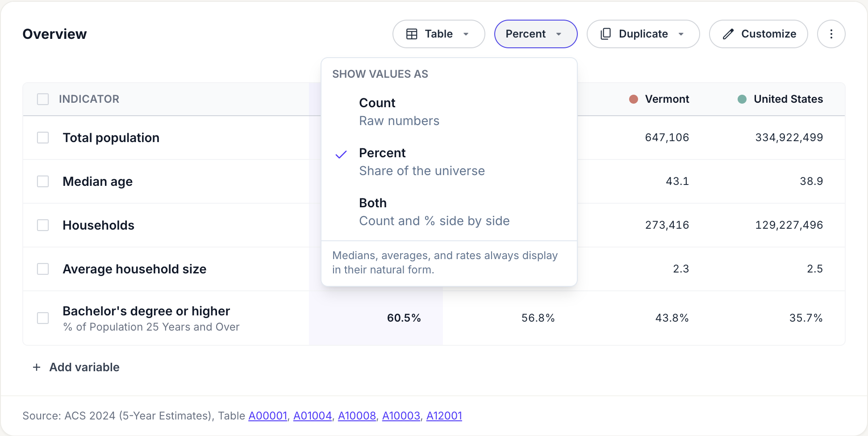This screenshot has height=436, width=868.
Task: Click the Duplicate copy icon
Action: click(x=606, y=34)
